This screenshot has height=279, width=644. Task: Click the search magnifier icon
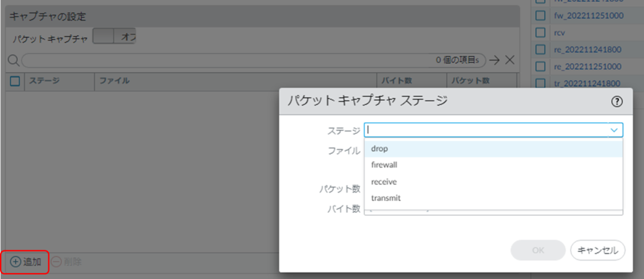14,60
